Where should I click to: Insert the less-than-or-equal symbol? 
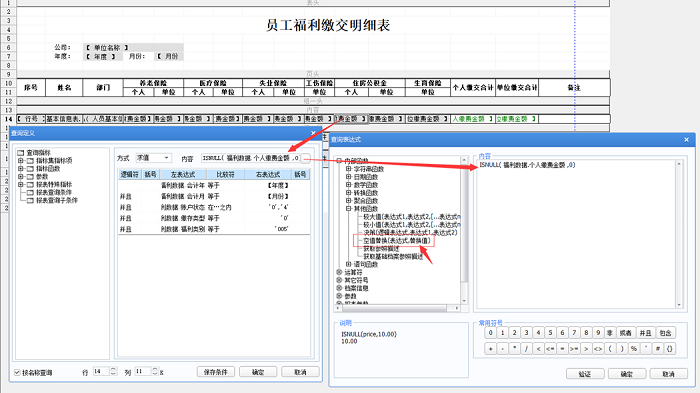(550, 349)
